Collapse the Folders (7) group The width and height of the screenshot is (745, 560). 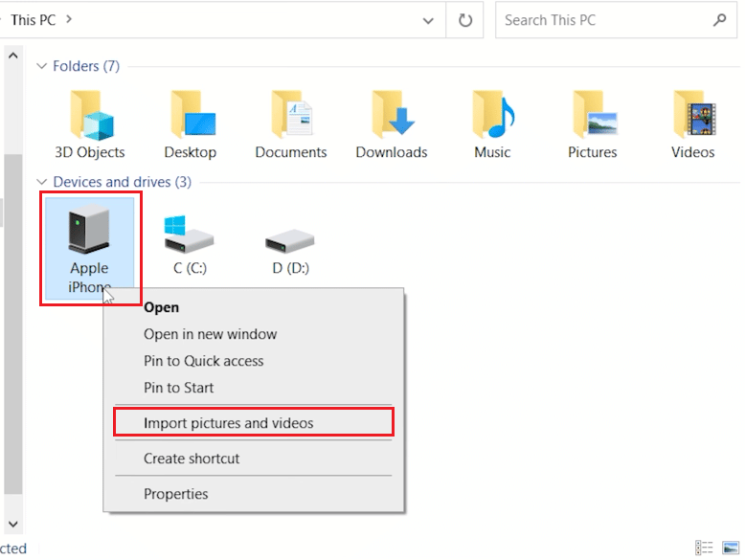(42, 66)
